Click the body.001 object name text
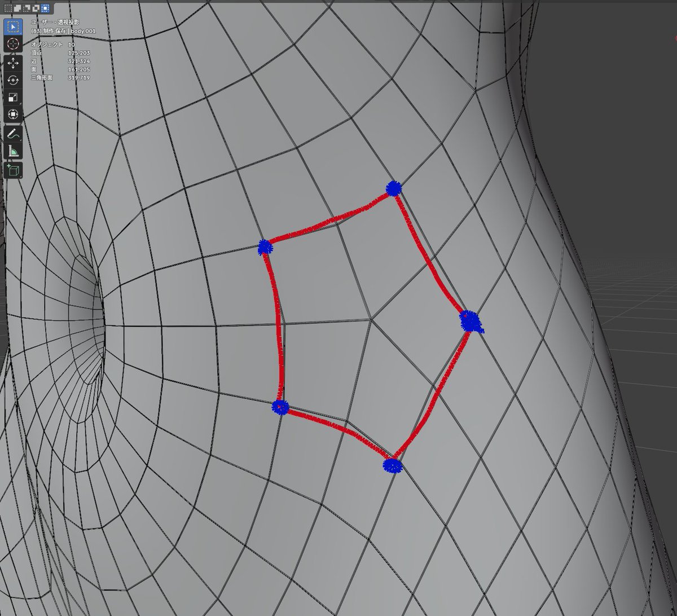 (x=83, y=30)
